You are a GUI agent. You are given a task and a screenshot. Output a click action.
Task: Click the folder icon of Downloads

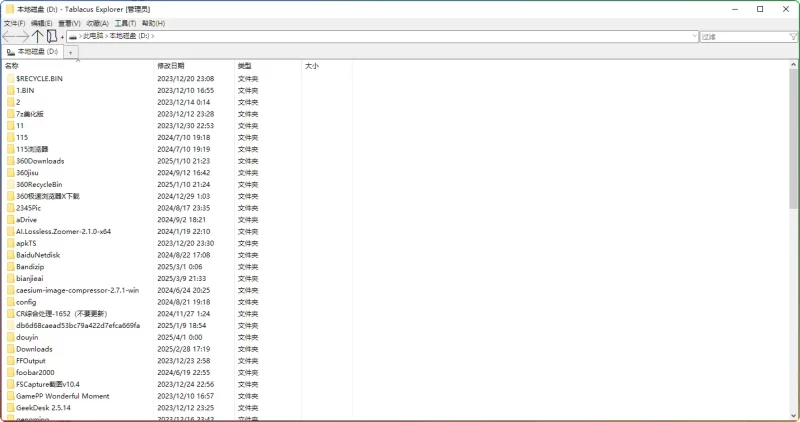point(11,349)
